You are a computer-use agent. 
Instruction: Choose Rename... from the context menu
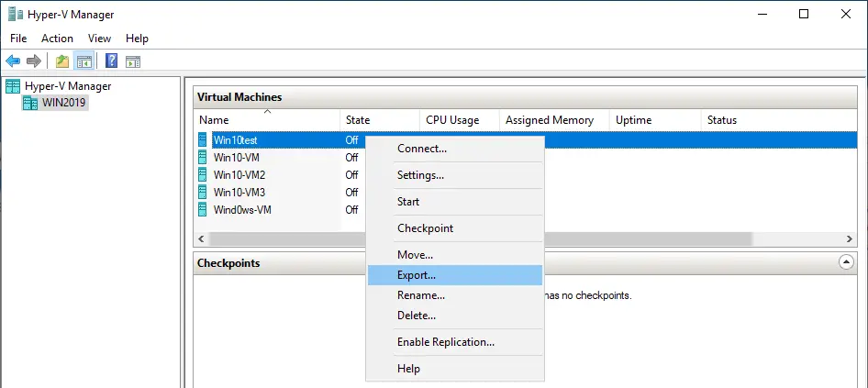pos(455,295)
